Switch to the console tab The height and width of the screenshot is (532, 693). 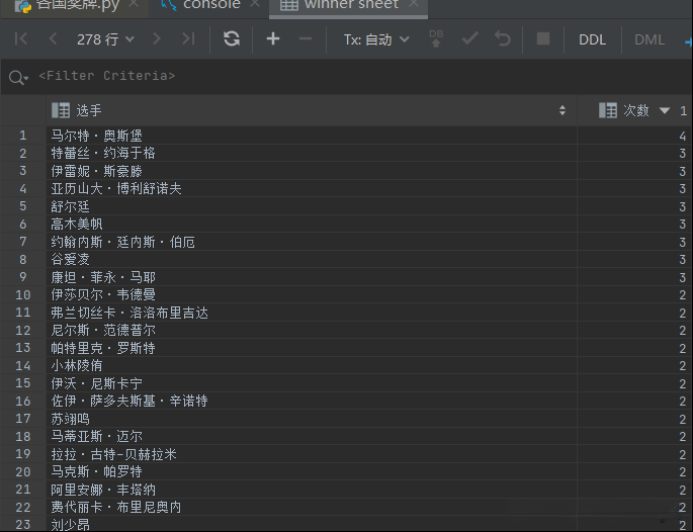(211, 5)
